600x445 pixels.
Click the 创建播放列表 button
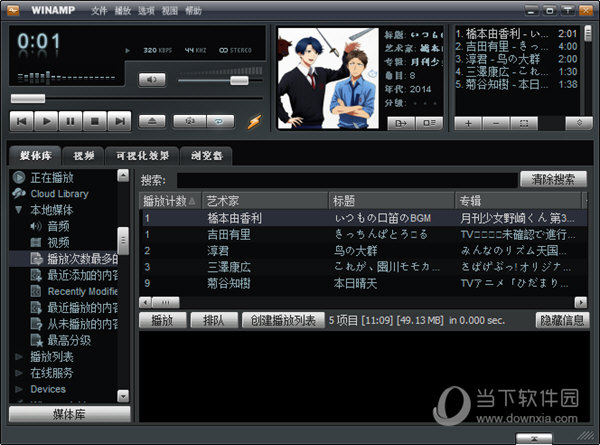coord(283,320)
